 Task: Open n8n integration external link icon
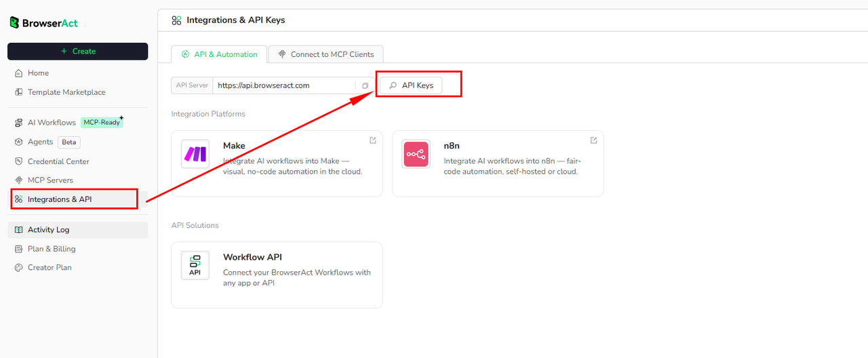pyautogui.click(x=594, y=140)
